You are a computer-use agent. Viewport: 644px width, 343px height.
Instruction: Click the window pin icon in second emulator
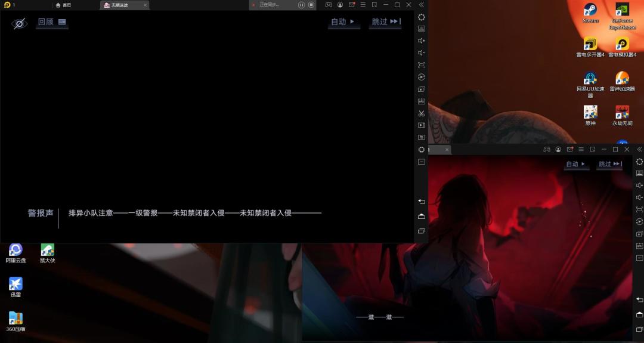tap(592, 150)
